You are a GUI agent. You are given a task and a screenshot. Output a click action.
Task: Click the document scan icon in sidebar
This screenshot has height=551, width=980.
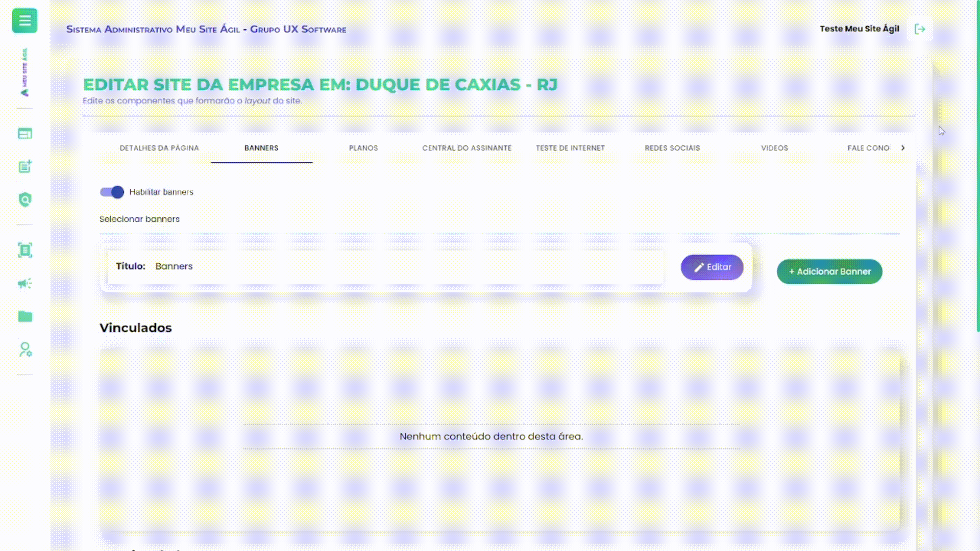click(24, 250)
